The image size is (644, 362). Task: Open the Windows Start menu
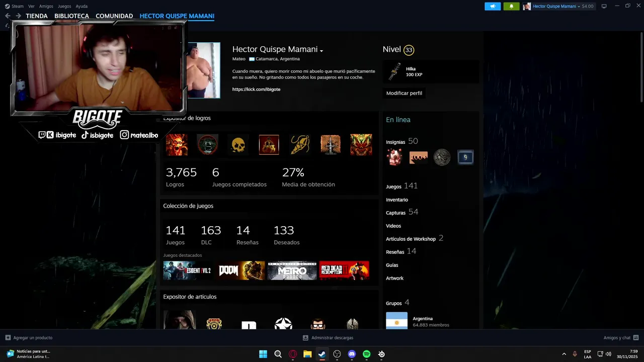pos(263,354)
